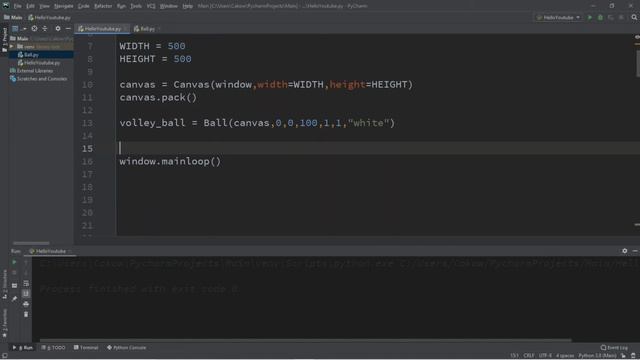
Task: Open the Run tool window tab at bottom
Action: pyautogui.click(x=23, y=347)
